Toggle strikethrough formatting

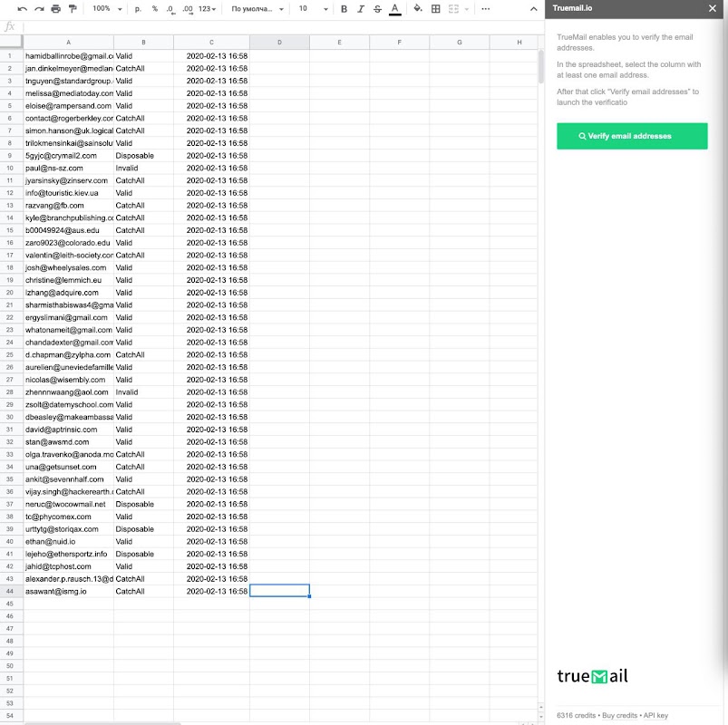pyautogui.click(x=377, y=9)
